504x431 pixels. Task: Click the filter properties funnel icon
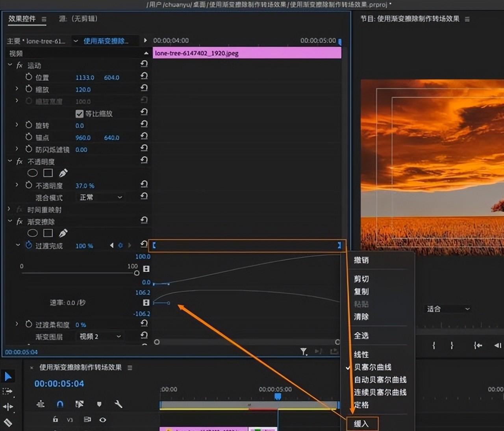point(304,351)
